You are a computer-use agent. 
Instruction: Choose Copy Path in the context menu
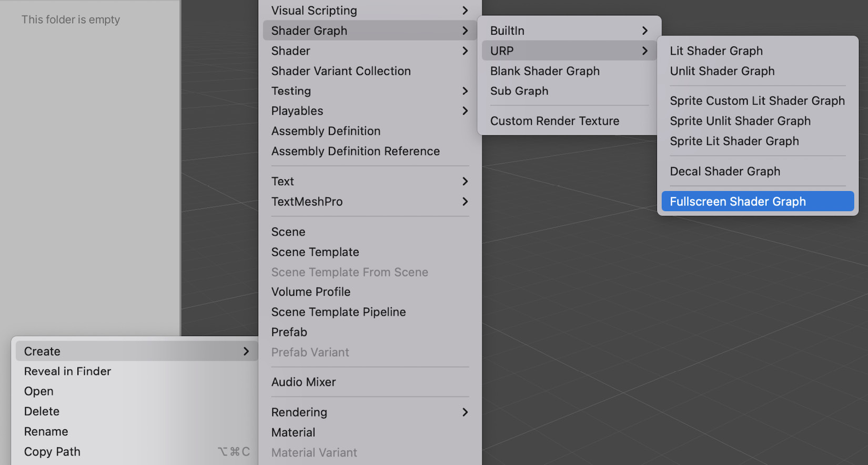pos(137,451)
